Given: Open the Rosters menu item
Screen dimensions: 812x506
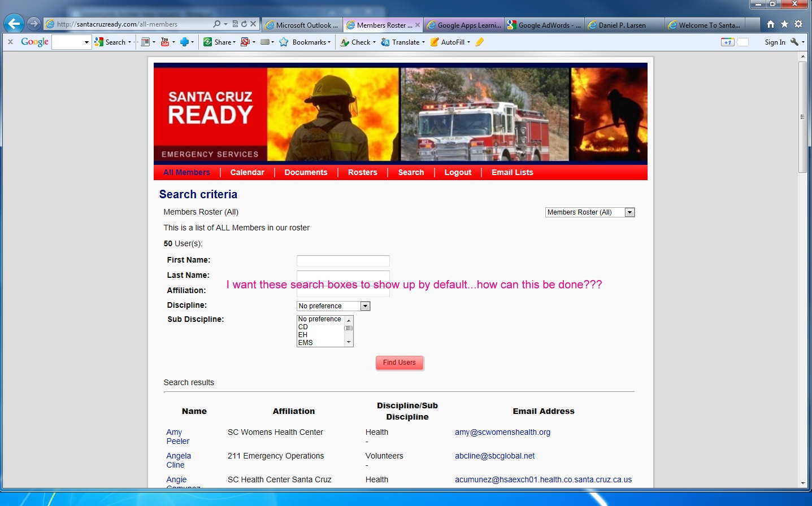Looking at the screenshot, I should click(363, 172).
